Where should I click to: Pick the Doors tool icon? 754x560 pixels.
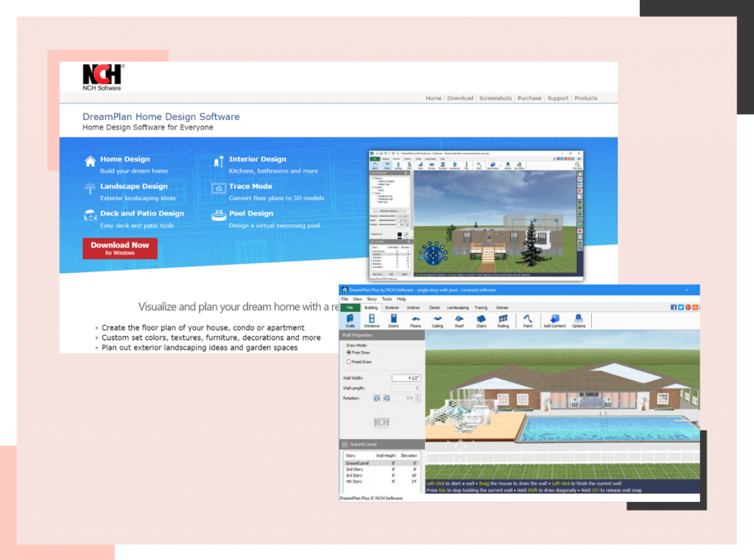[x=394, y=320]
